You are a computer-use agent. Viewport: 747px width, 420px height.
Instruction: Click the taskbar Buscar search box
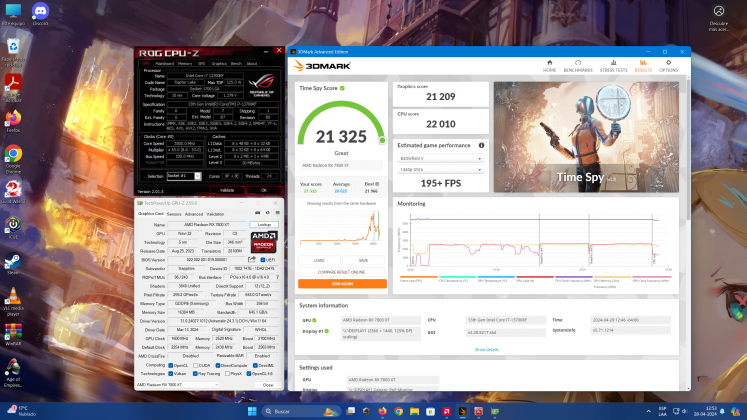coord(301,411)
